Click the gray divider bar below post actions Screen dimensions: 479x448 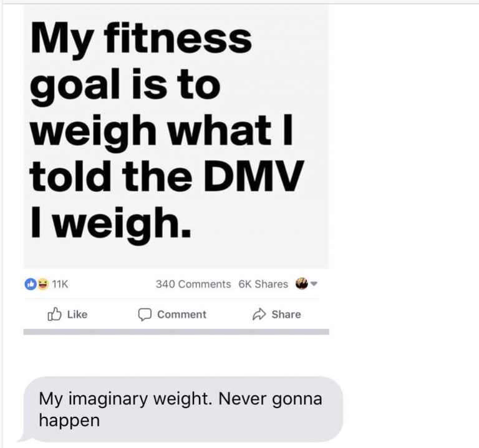[x=177, y=331]
